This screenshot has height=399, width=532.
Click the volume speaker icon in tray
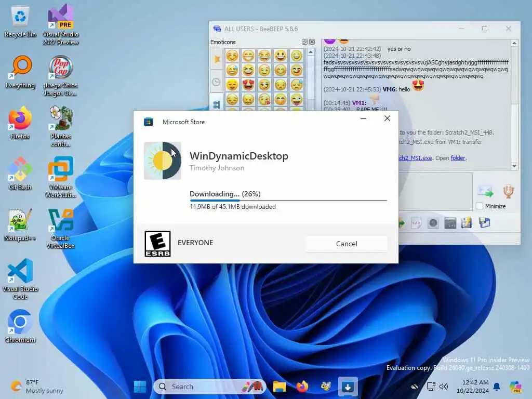[x=444, y=387]
